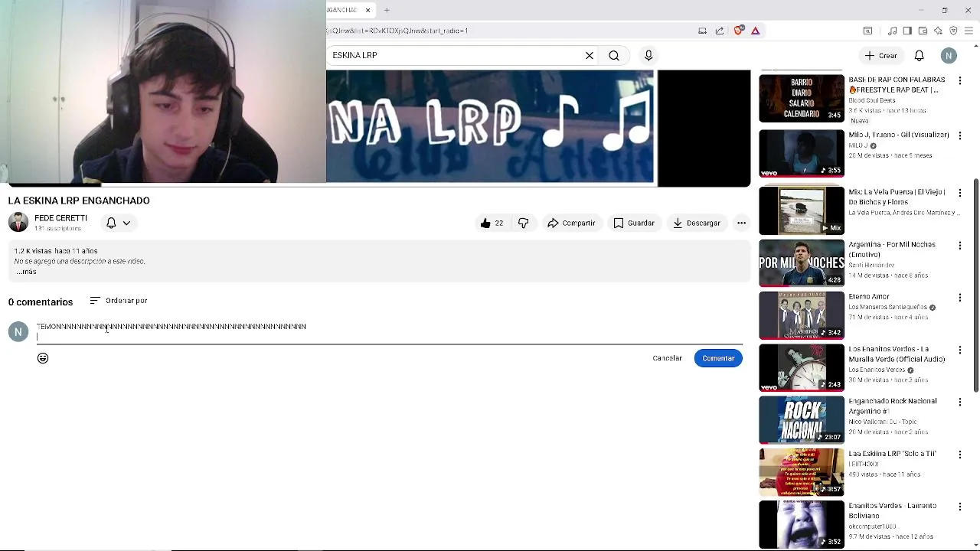Open a new browser tab
Viewport: 980px width, 551px height.
[387, 10]
